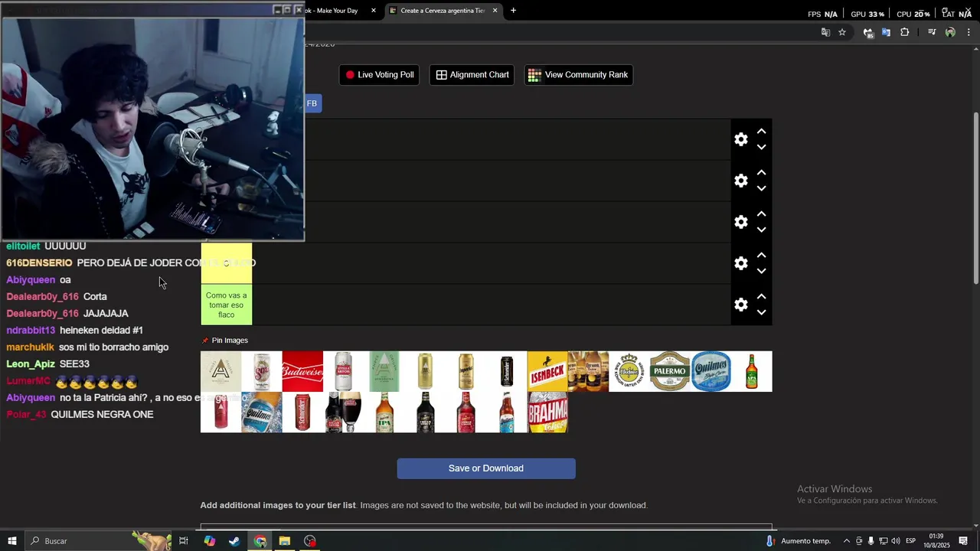Click the Save or Download button
The width and height of the screenshot is (980, 551).
point(486,468)
